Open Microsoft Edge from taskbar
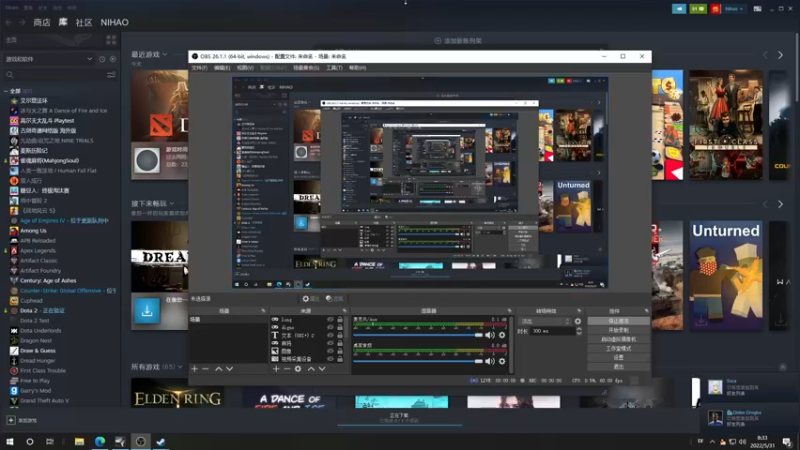The image size is (800, 450). [99, 442]
